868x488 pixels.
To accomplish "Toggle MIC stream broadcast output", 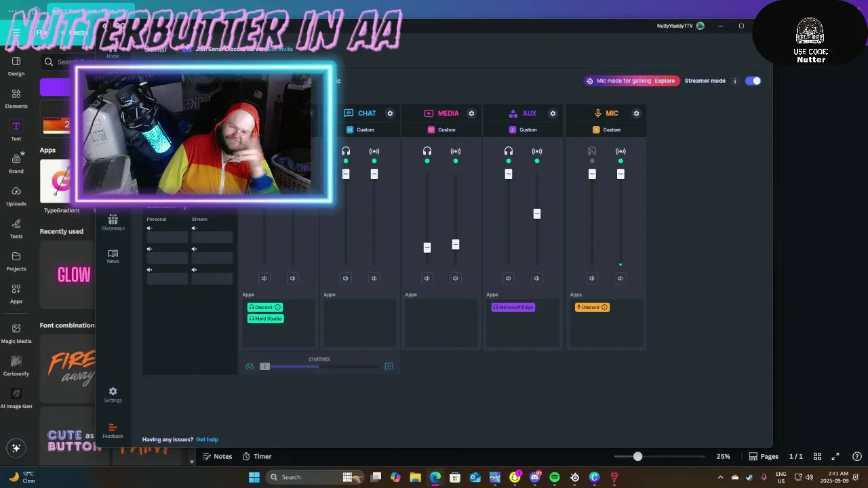I will 620,151.
